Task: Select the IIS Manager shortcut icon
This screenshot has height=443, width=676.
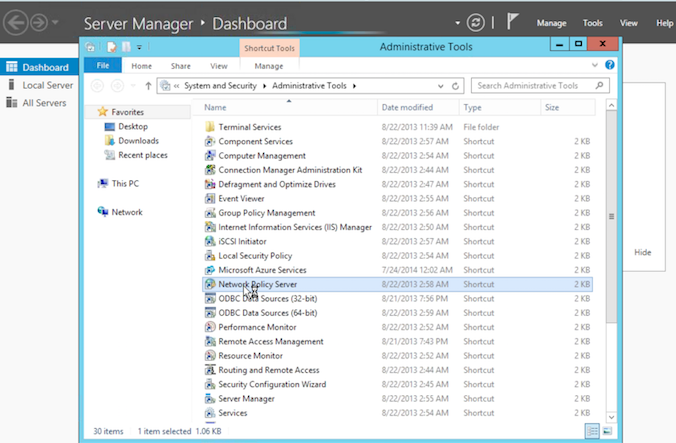Action: (210, 227)
